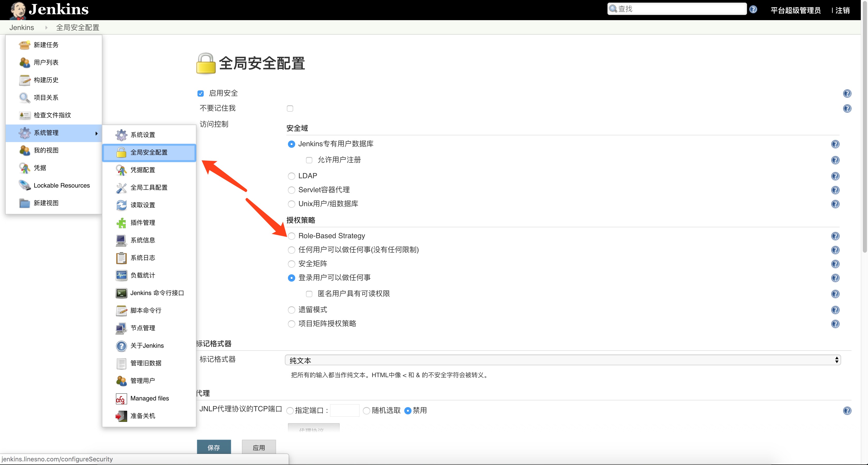Open help icon for Role-Based Strategy
Image resolution: width=868 pixels, height=465 pixels.
point(835,236)
